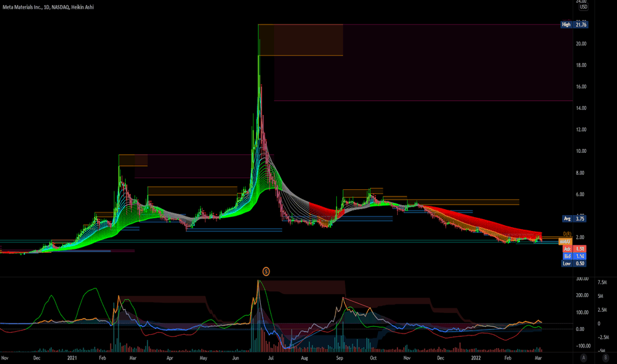Click the -100.00 indicator axis label

(x=583, y=346)
